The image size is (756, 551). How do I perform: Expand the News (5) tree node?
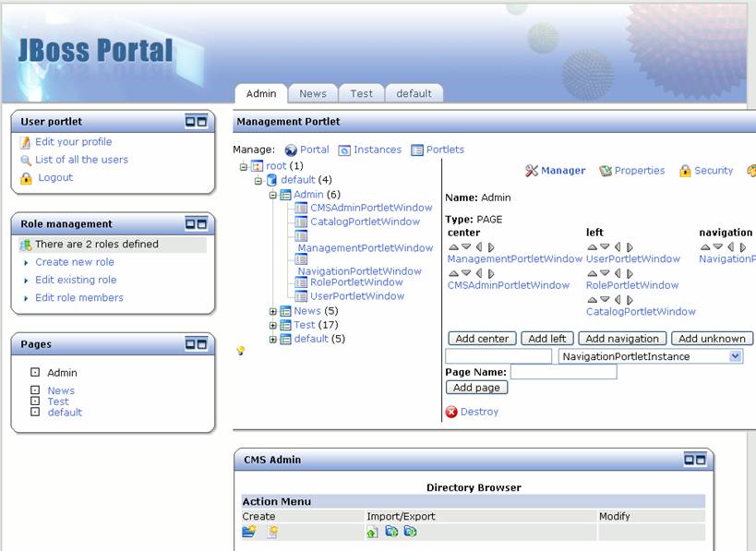coord(273,311)
